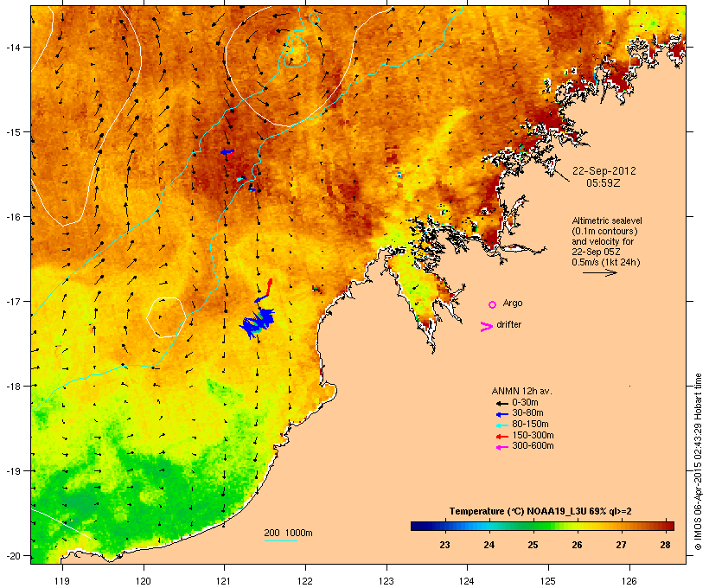Click the colorbar tick label 27
Image resolution: width=709 pixels, height=588 pixels.
[x=622, y=545]
